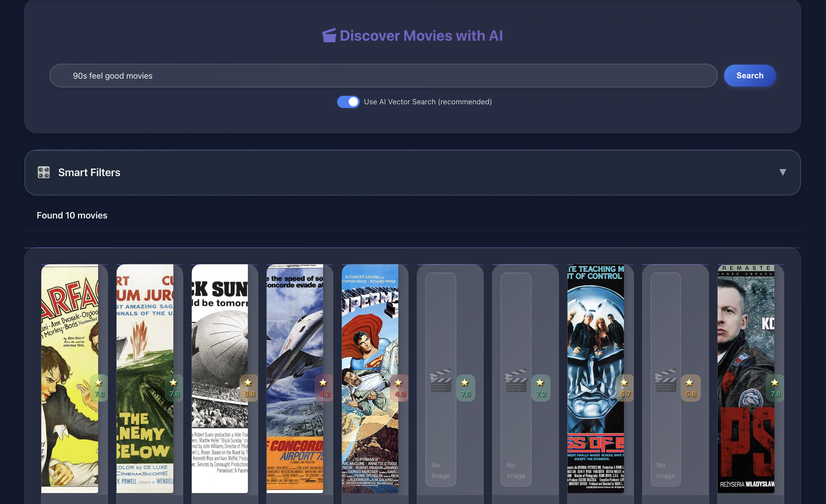Open the Polish remastered Psy poster
This screenshot has height=504, width=826.
tap(746, 342)
